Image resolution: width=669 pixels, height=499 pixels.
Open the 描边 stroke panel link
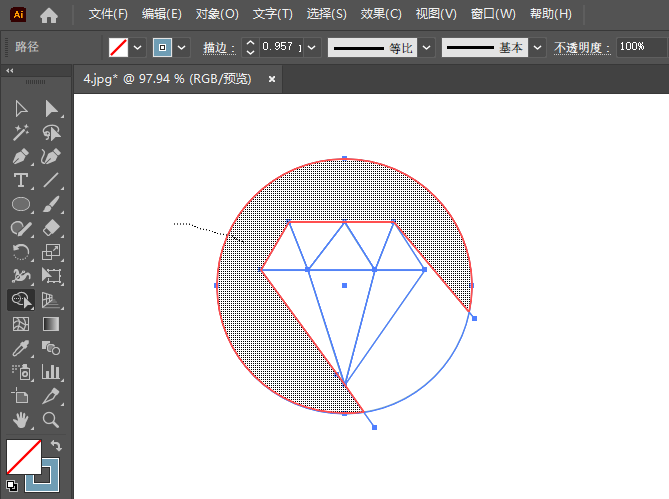tap(219, 48)
